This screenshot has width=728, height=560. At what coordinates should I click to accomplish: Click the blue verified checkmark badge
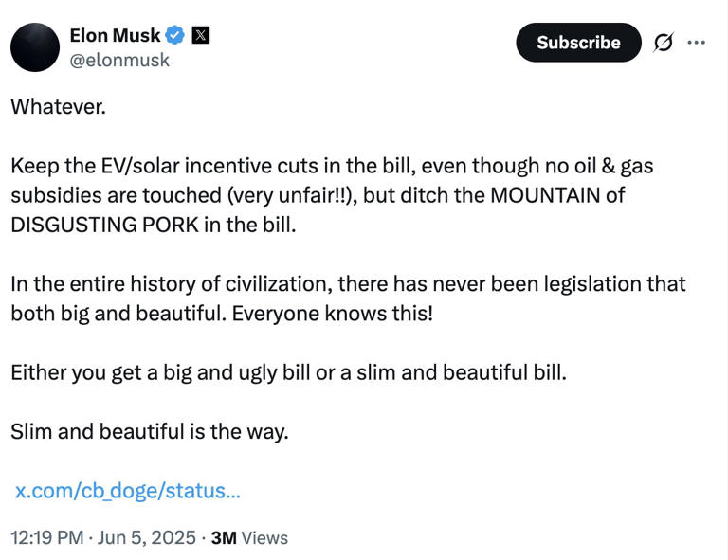175,36
